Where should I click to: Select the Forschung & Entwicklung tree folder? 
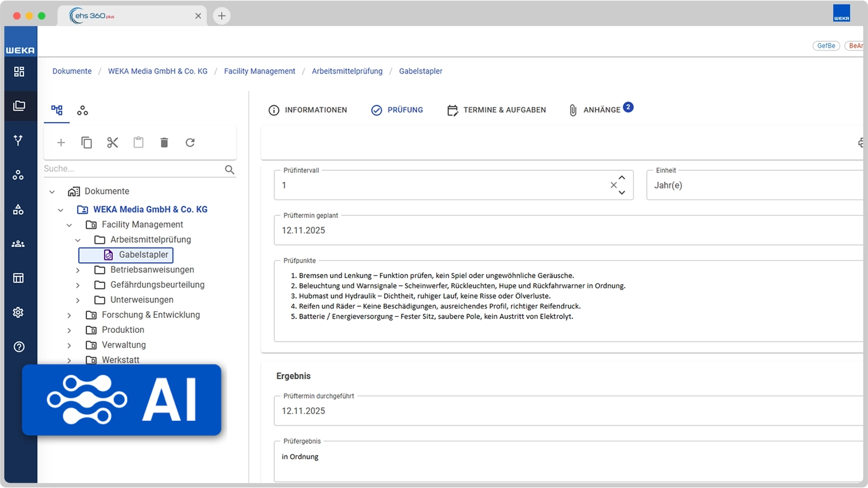[x=151, y=315]
